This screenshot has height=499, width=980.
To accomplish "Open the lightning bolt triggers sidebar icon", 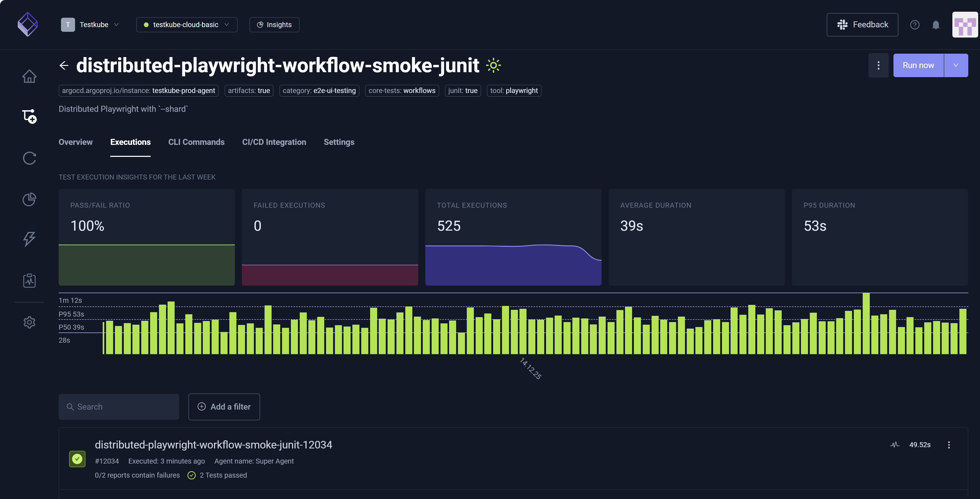I will 29,239.
